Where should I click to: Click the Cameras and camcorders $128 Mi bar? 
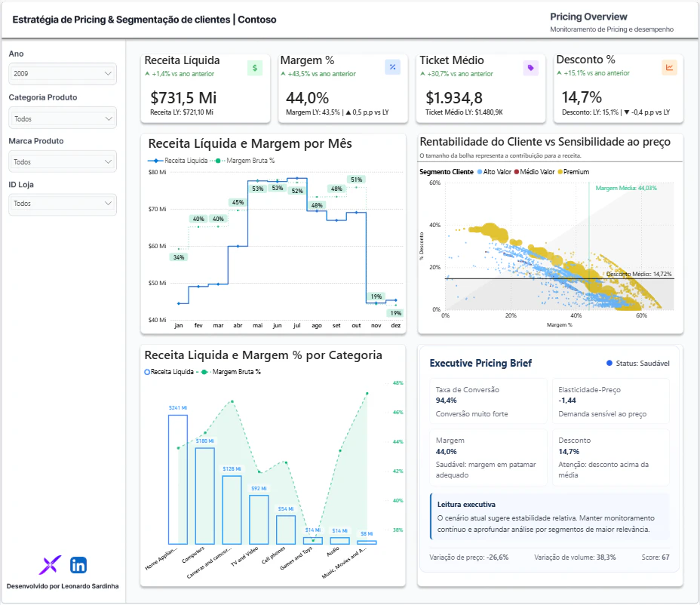click(232, 510)
